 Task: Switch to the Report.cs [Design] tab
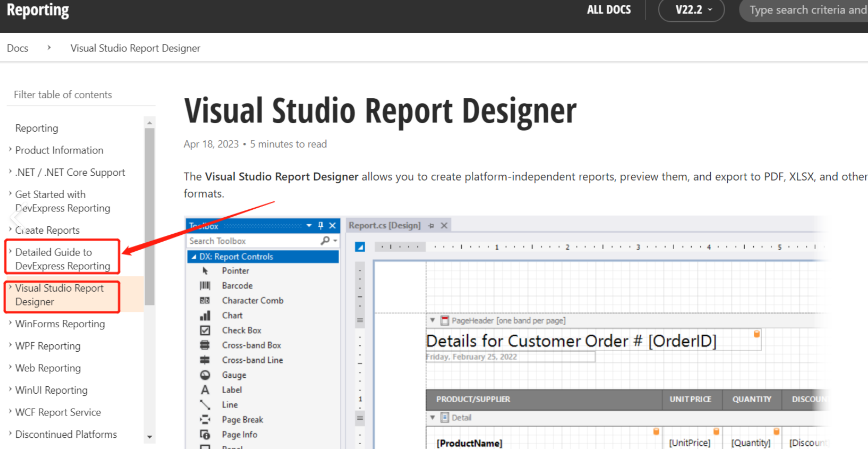384,225
